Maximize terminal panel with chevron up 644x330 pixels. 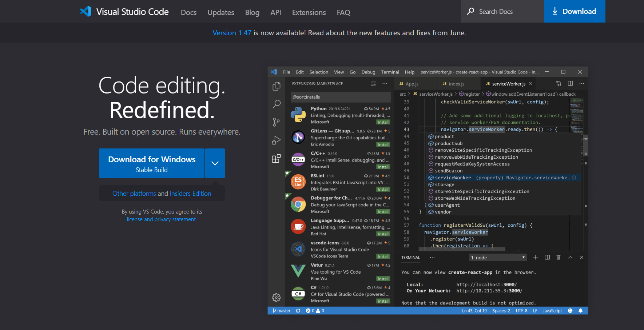pyautogui.click(x=570, y=257)
